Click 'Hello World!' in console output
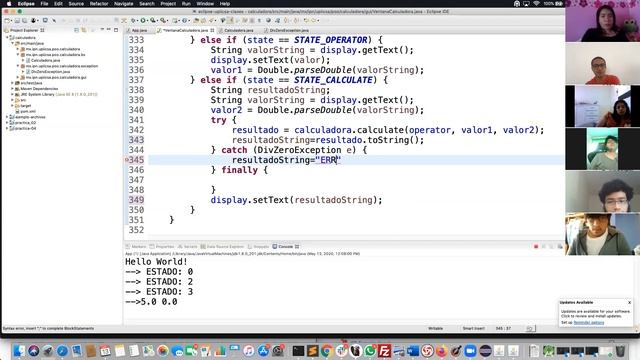Screen dimensions: 640x360 point(156,262)
